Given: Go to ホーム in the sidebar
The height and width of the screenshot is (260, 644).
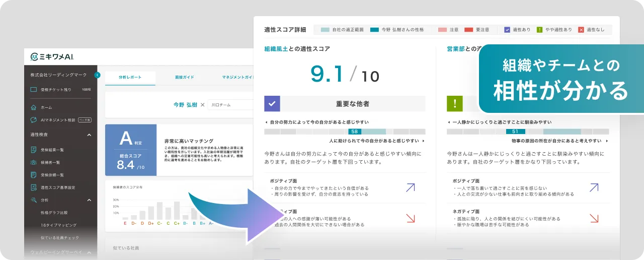Looking at the screenshot, I should pos(46,107).
